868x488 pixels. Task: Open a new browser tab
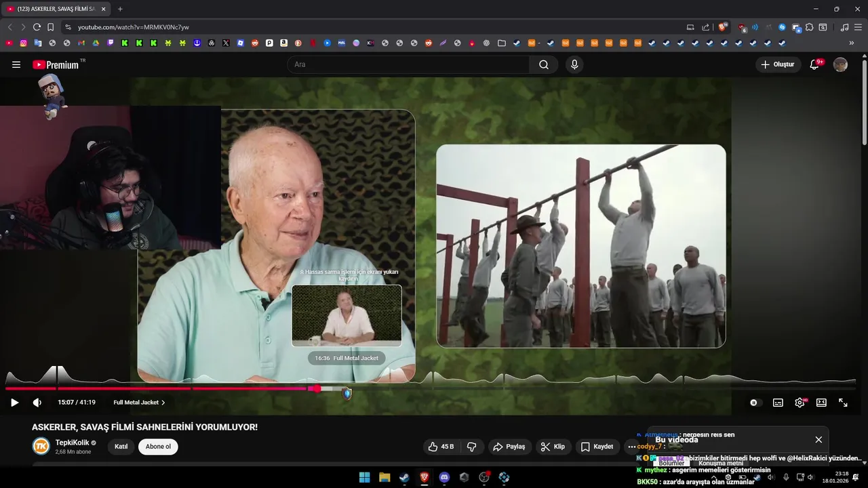pos(120,9)
